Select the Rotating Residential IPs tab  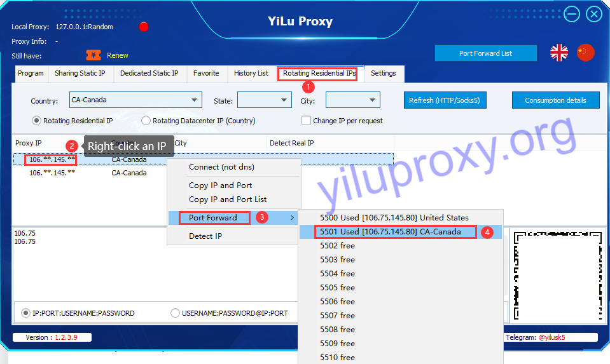click(x=319, y=74)
